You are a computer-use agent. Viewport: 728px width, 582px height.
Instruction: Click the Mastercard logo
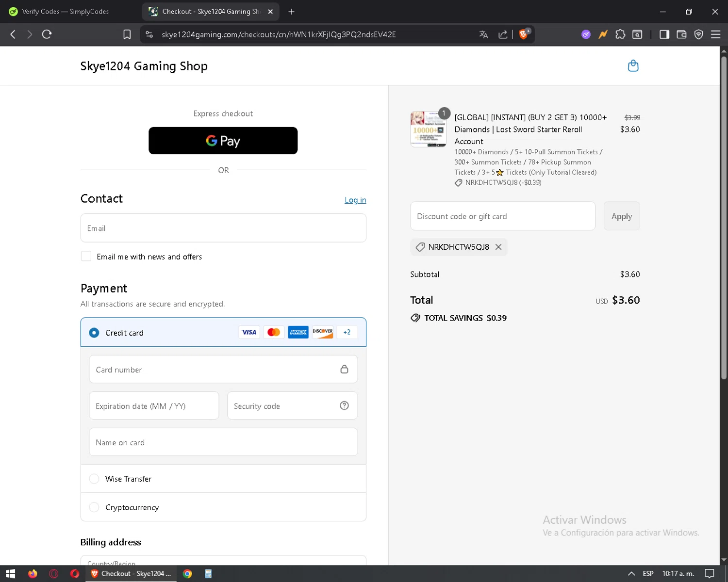[x=274, y=332]
